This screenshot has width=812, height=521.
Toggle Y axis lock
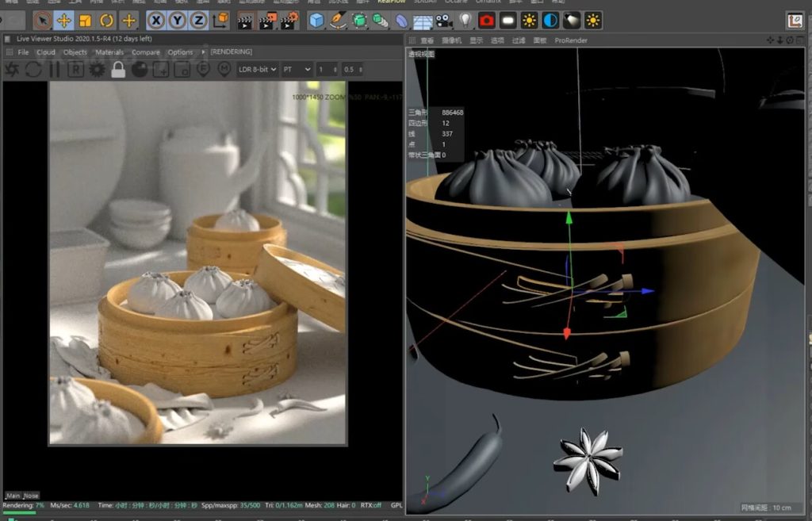tap(177, 21)
